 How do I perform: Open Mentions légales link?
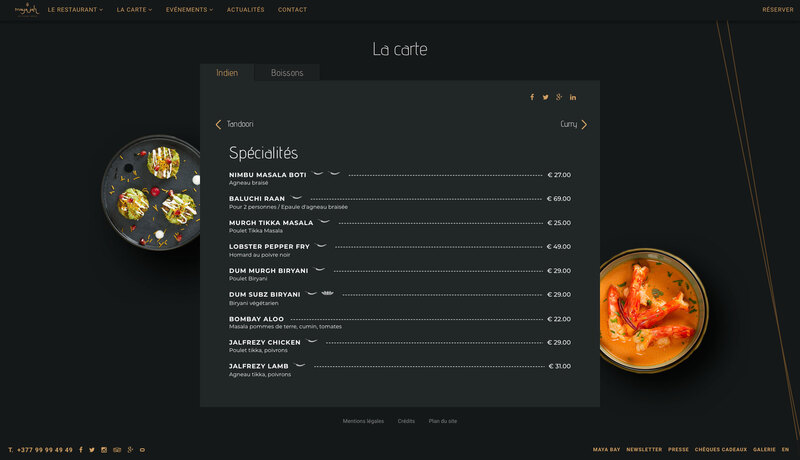tap(363, 421)
